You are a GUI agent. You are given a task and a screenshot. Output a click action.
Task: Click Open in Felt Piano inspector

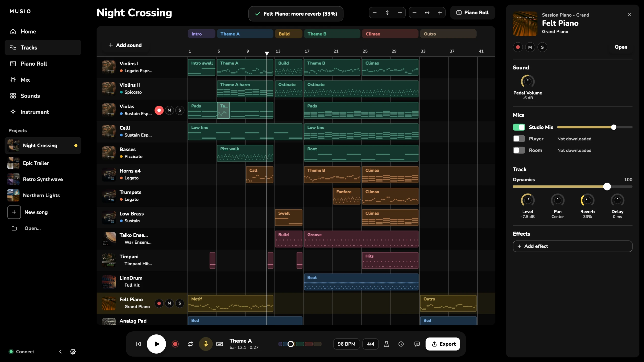(621, 47)
